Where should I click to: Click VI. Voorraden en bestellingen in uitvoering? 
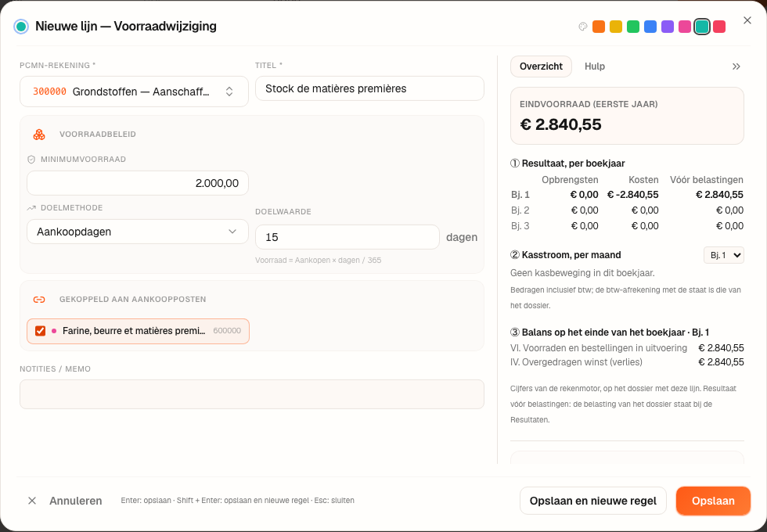click(599, 348)
